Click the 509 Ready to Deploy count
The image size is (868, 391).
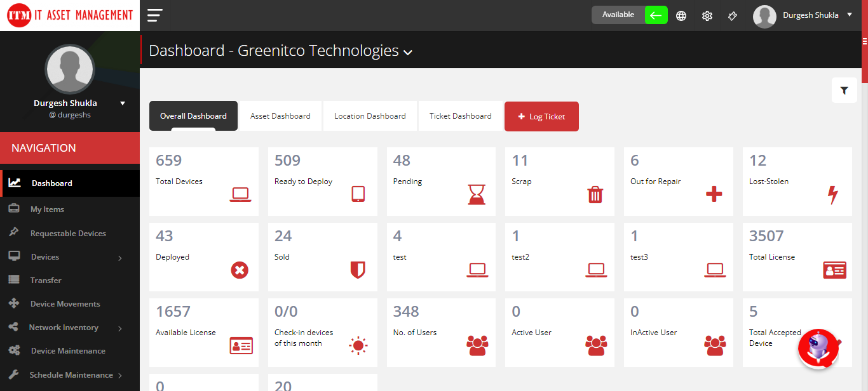pyautogui.click(x=287, y=161)
